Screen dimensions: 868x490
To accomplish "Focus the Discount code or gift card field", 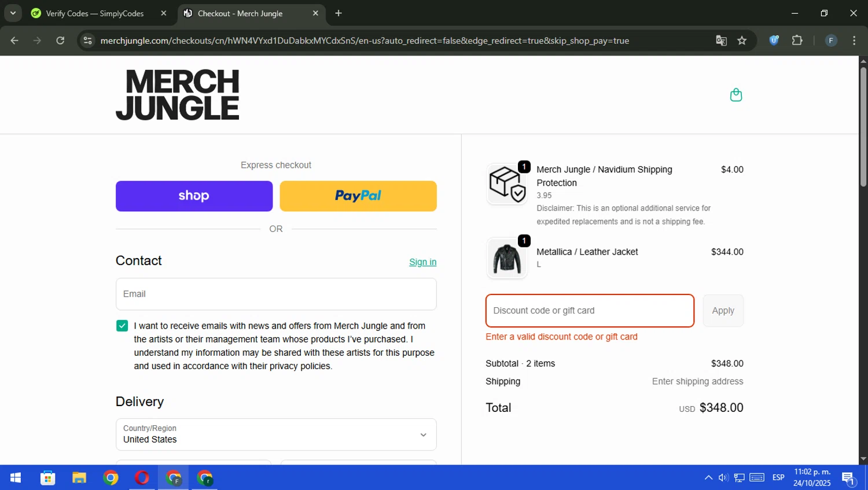I will (590, 311).
